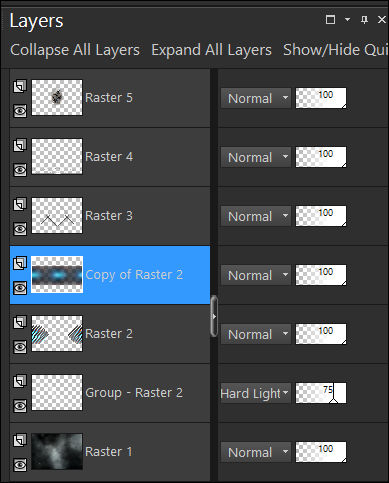Click the Raster 1 layer thumbnail

(x=57, y=451)
